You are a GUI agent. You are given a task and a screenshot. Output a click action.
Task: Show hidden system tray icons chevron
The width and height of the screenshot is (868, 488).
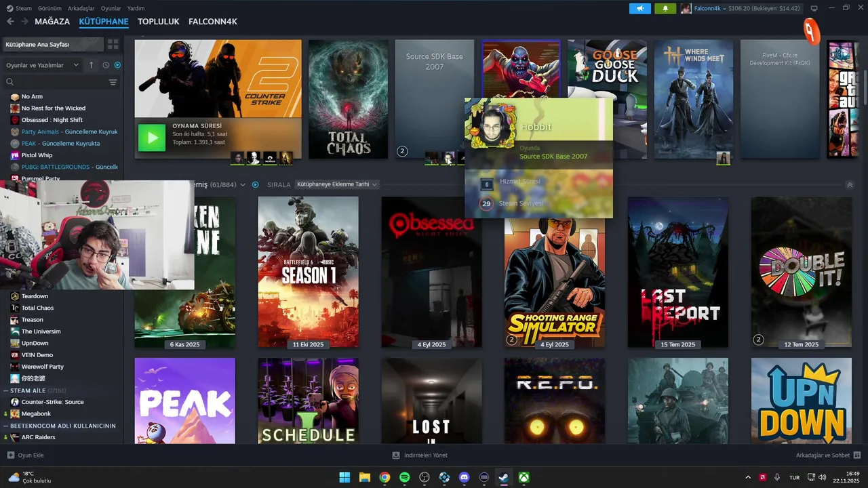748,477
